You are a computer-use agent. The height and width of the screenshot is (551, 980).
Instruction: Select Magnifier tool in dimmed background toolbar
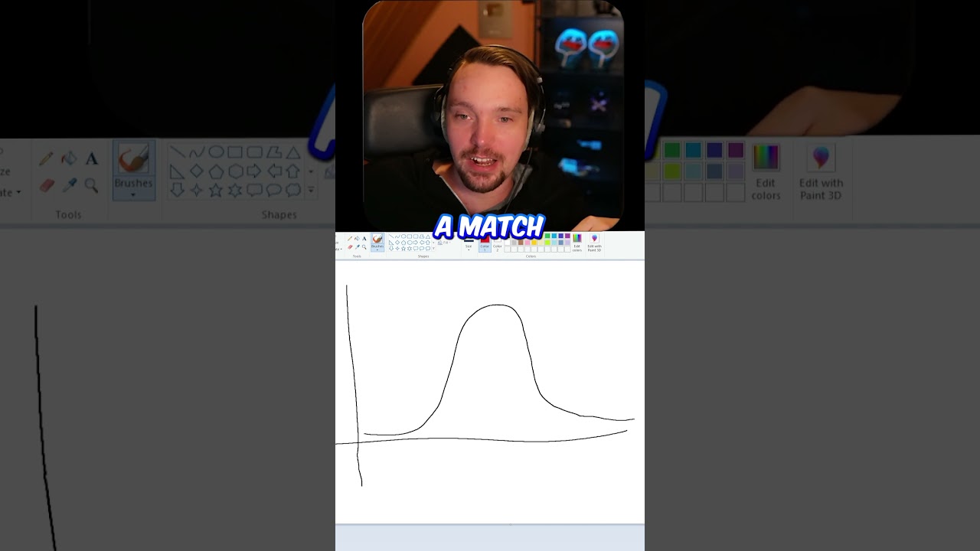(91, 185)
